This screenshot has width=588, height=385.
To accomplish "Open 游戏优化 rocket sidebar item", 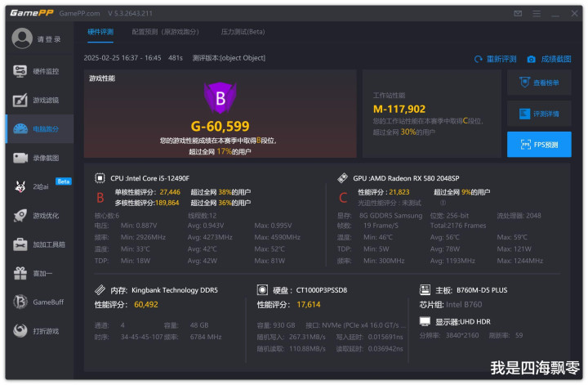I will 39,216.
